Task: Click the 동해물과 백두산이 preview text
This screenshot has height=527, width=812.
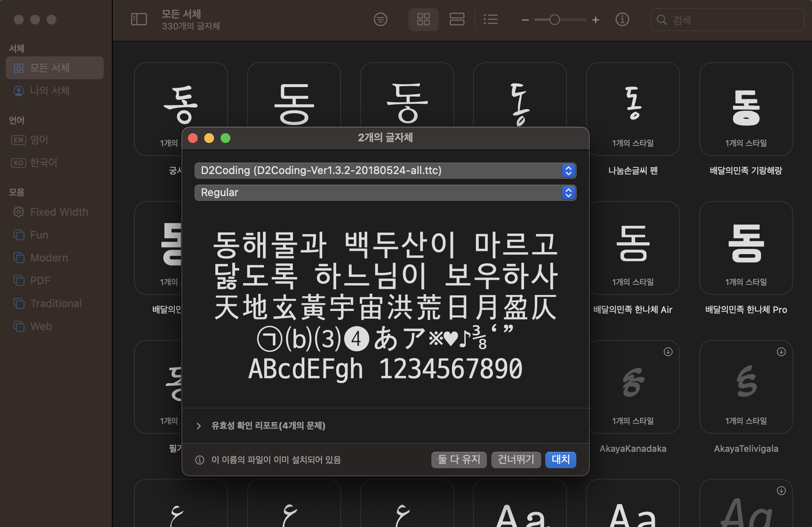Action: click(334, 245)
